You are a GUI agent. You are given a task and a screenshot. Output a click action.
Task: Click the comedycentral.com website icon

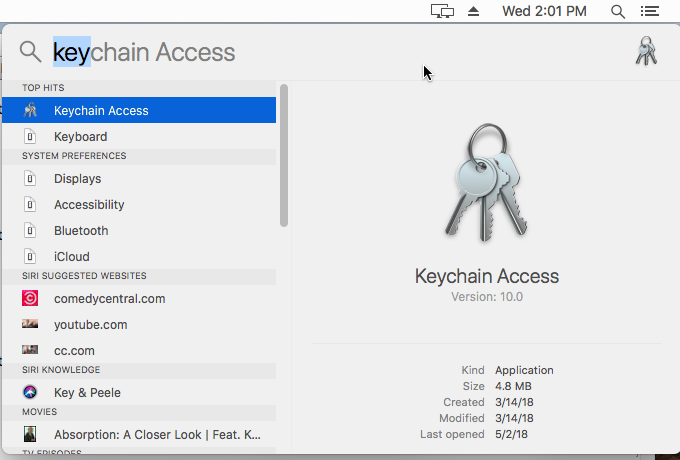click(31, 298)
